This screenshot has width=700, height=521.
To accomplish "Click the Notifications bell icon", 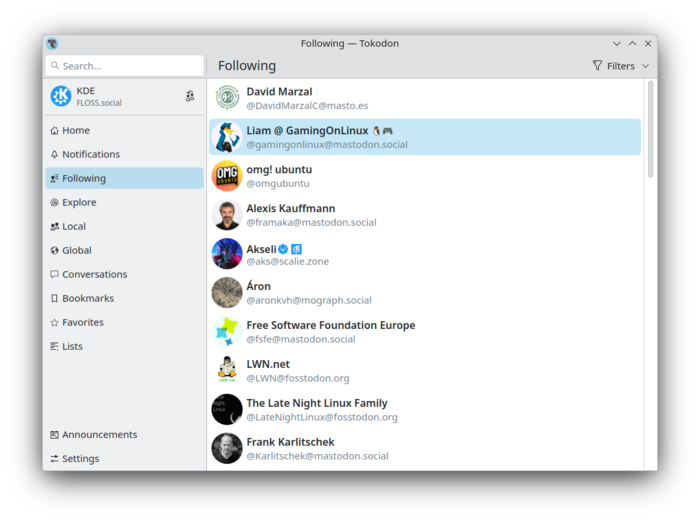I will [x=54, y=154].
